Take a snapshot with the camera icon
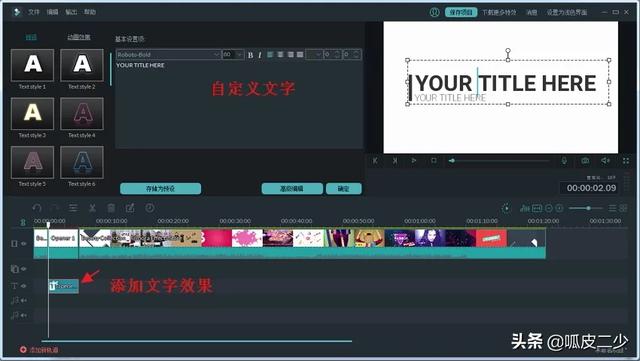The image size is (640, 361). 585,161
